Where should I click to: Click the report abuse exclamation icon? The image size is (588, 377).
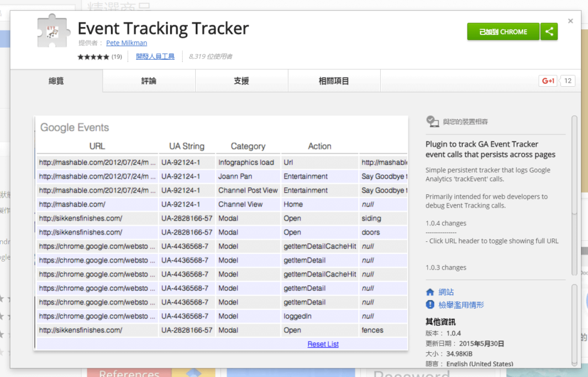click(x=430, y=305)
